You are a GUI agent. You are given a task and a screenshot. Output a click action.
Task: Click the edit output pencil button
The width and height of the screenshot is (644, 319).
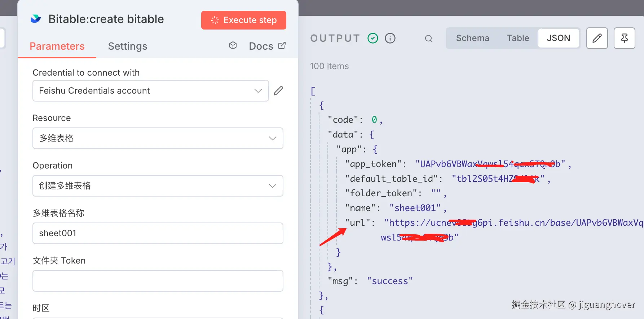coord(597,38)
